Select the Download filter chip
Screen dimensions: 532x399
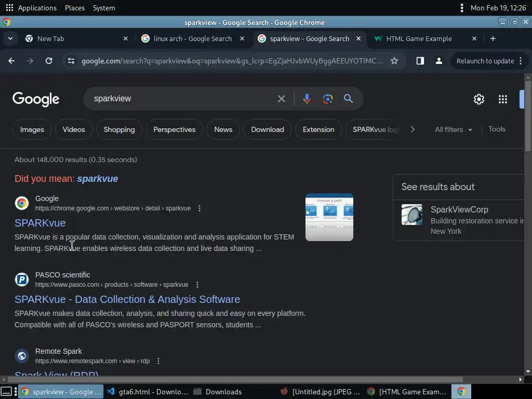click(x=268, y=129)
